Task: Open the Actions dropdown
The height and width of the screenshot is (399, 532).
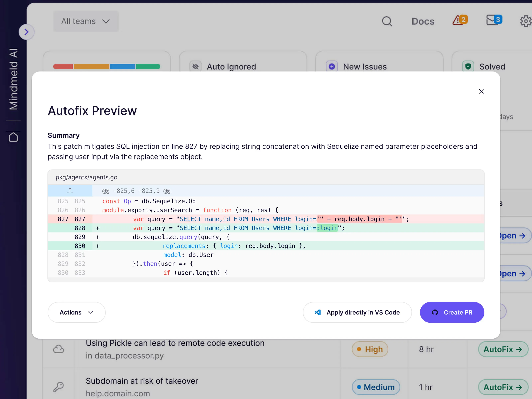Action: click(x=76, y=312)
